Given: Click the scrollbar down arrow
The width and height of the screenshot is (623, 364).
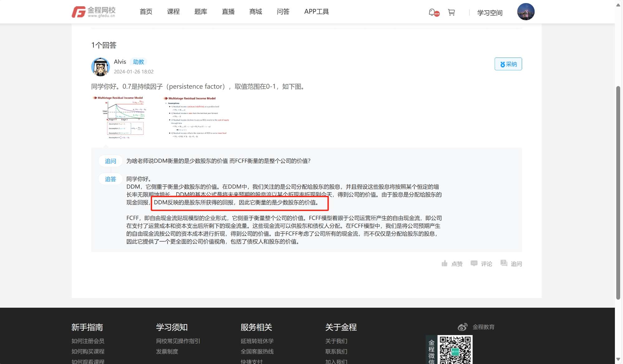Looking at the screenshot, I should click(618, 359).
